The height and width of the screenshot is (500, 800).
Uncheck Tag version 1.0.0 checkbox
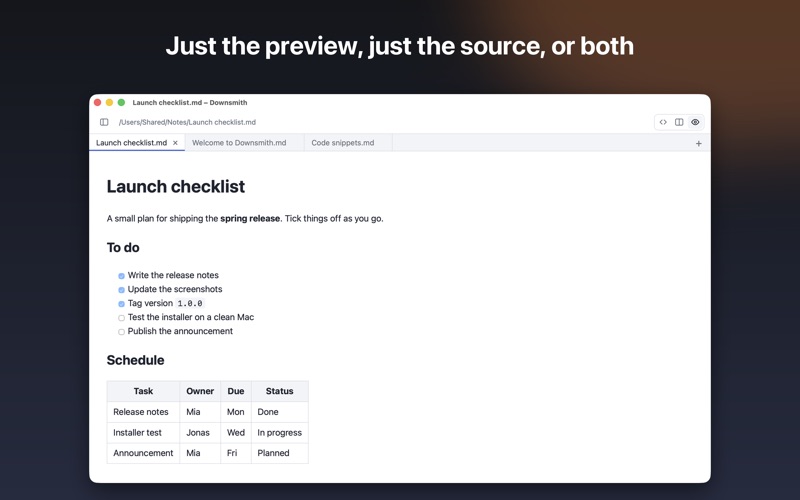[121, 304]
